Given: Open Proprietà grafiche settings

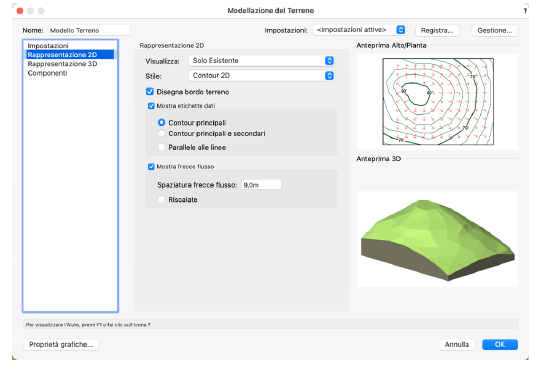Looking at the screenshot, I should click(61, 344).
